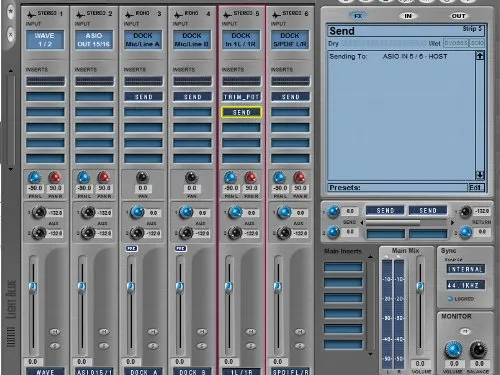Click the second Aux 1 SEND insert

(x=428, y=210)
